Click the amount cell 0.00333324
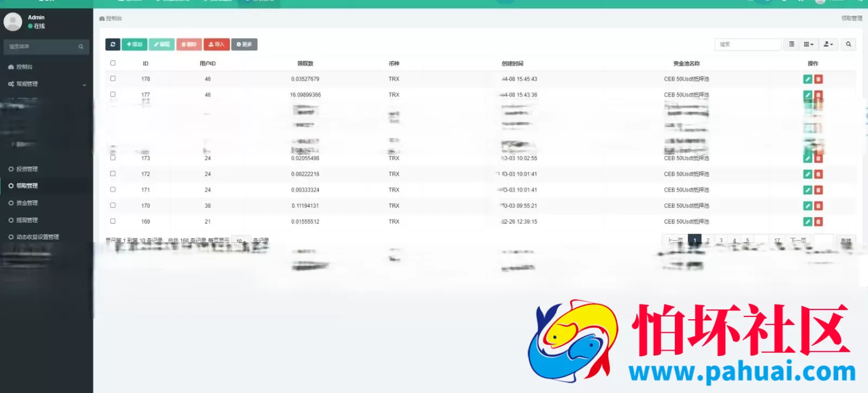 point(305,190)
